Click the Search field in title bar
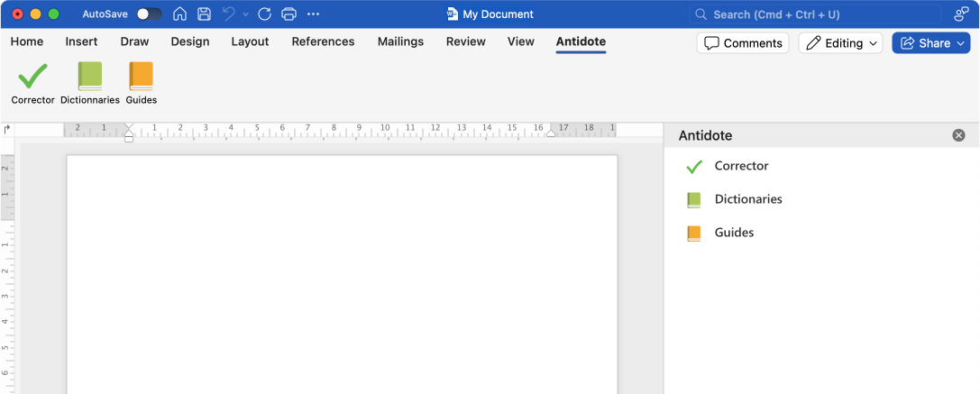This screenshot has width=980, height=394. pos(816,14)
